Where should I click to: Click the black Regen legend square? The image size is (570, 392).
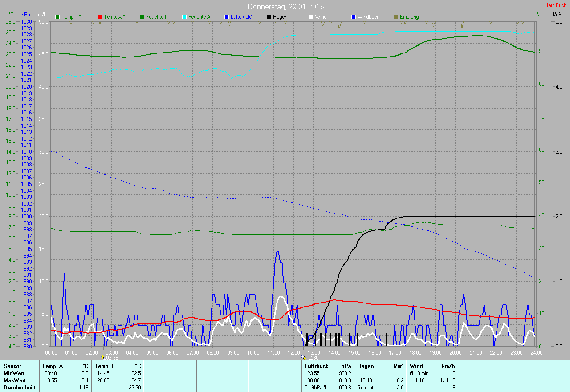coord(269,17)
